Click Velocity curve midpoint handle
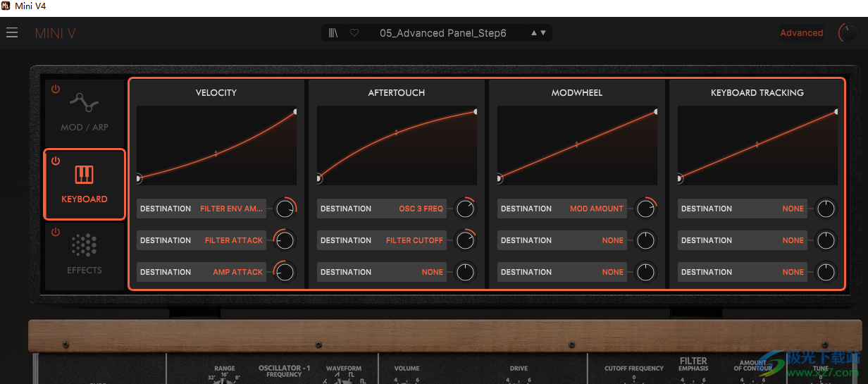Image resolution: width=868 pixels, height=384 pixels. click(x=216, y=153)
